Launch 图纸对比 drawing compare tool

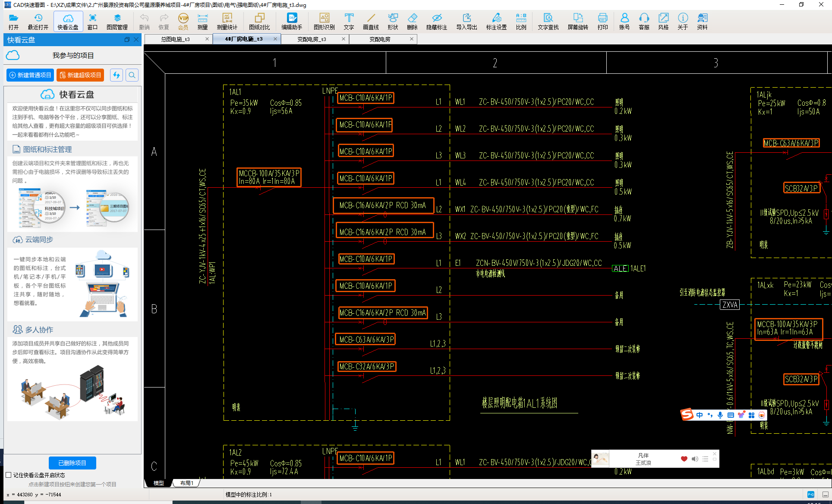tap(259, 21)
